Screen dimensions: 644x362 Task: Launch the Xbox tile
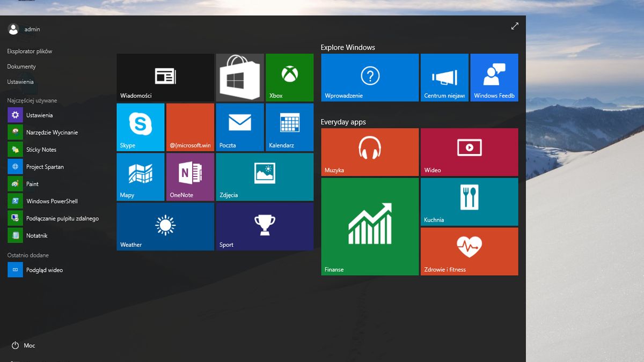290,77
